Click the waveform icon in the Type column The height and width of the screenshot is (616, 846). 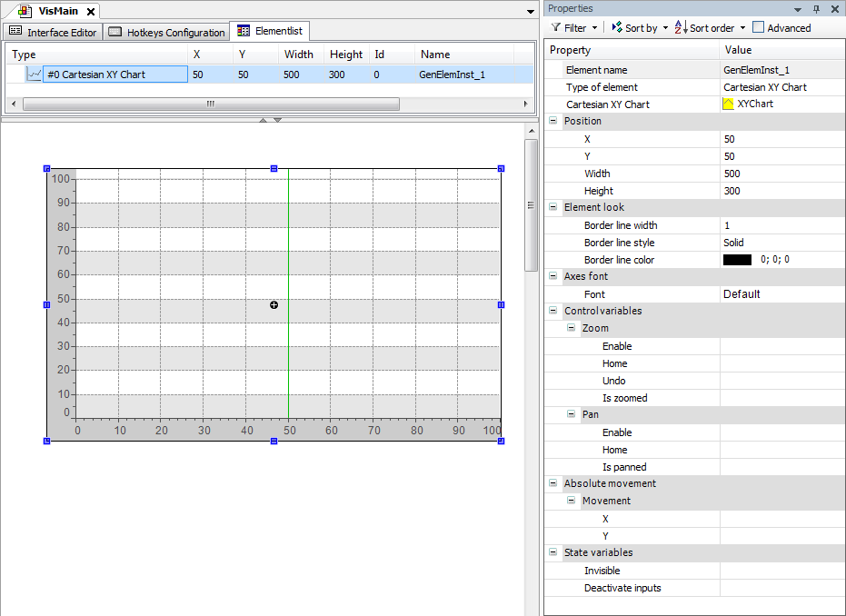(35, 72)
